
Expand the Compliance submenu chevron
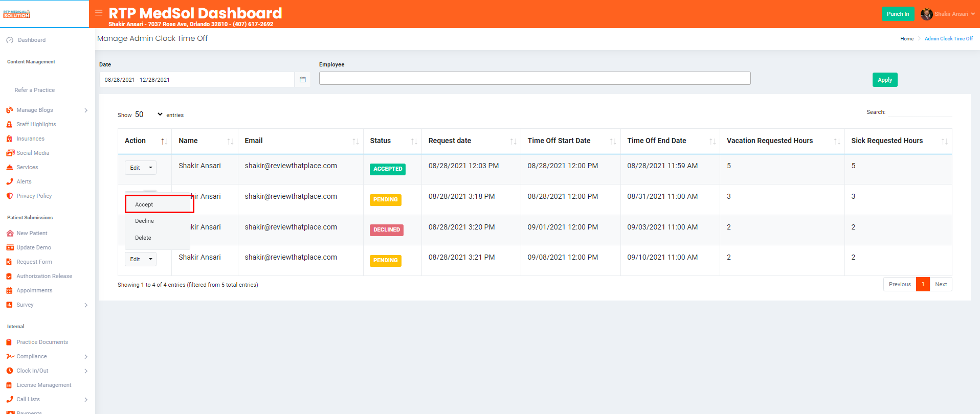[86, 357]
